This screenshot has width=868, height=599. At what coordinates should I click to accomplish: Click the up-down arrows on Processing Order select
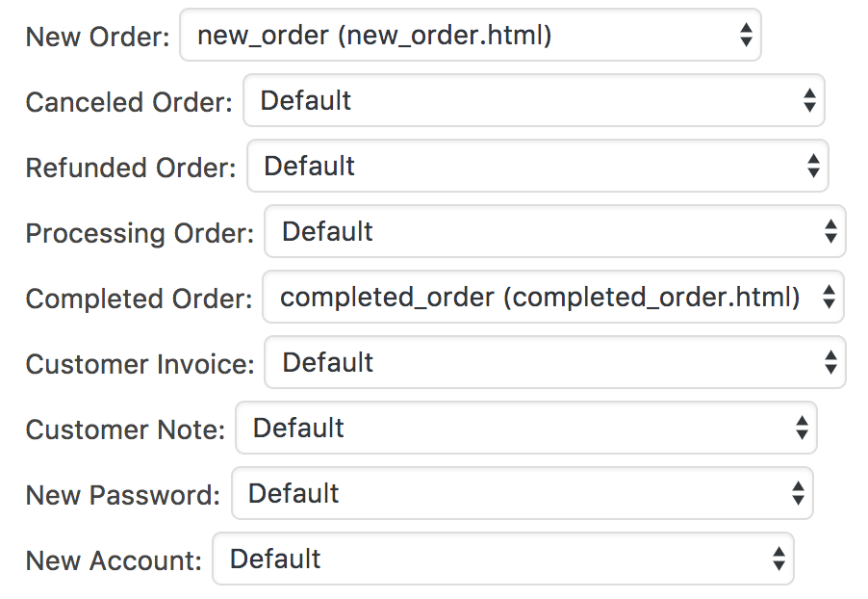830,232
